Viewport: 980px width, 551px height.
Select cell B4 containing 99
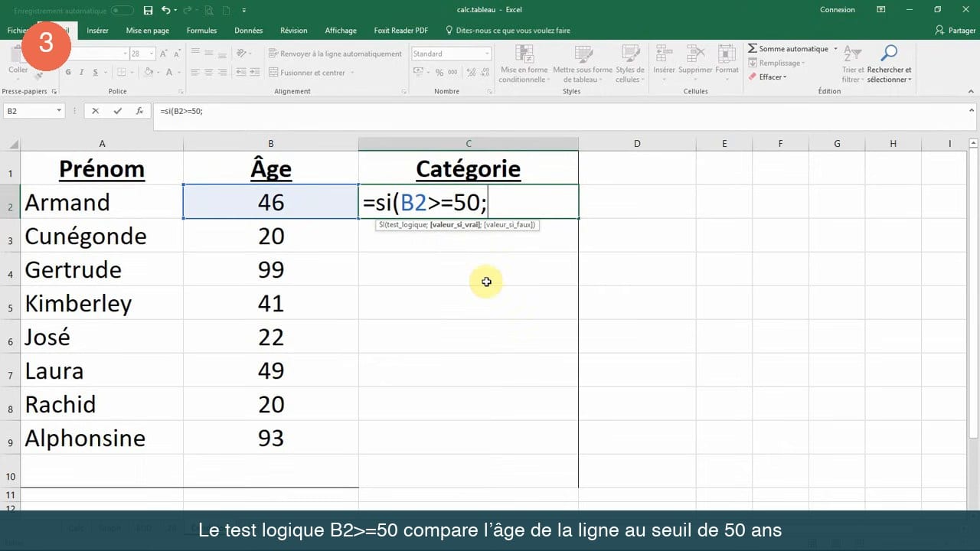(x=271, y=269)
